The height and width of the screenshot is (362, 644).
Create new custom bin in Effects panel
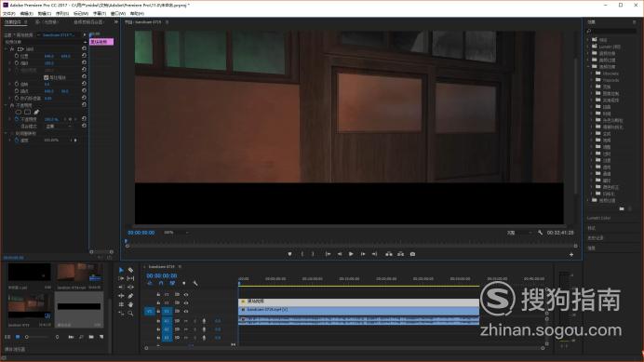tap(622, 208)
